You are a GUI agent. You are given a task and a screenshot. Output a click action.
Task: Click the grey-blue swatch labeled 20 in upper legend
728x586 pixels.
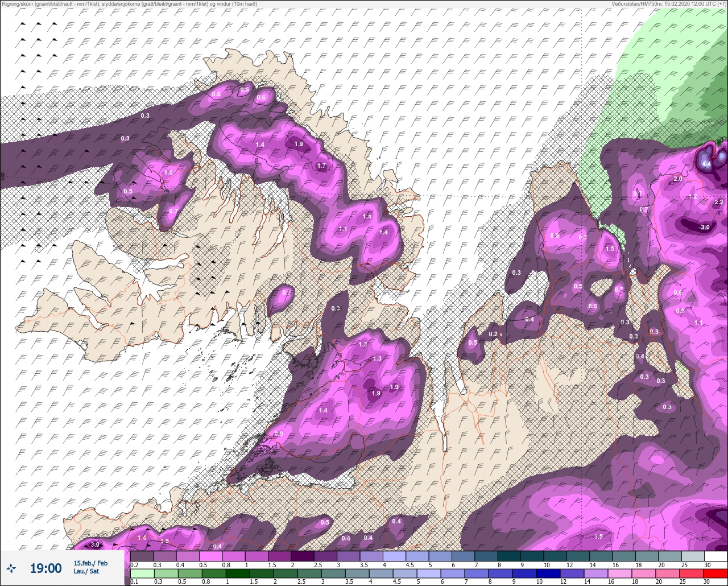[670, 556]
